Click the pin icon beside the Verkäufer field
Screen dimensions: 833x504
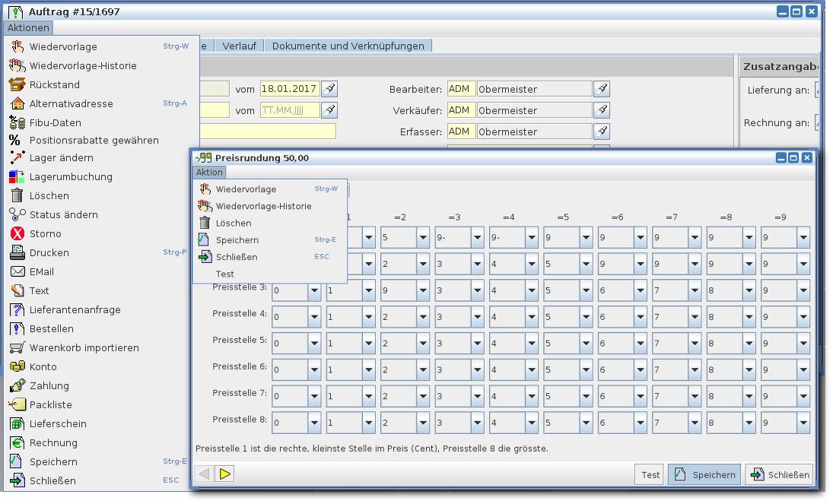601,110
